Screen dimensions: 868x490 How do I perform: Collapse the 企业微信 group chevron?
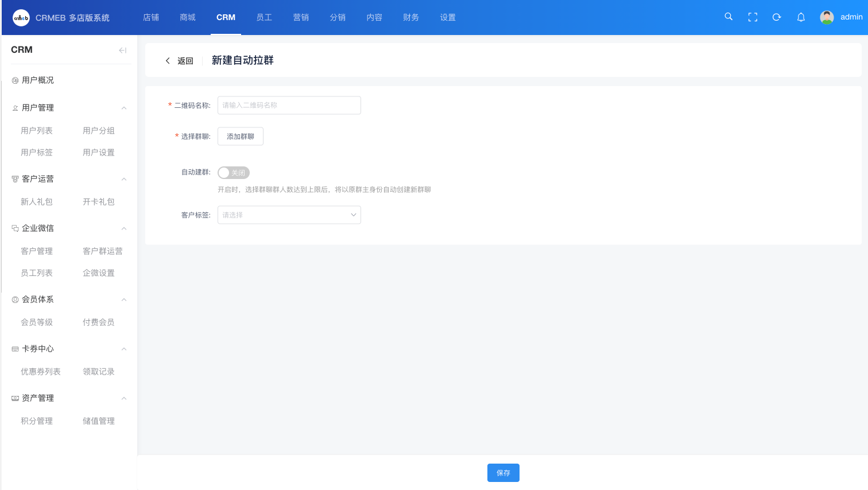[124, 228]
